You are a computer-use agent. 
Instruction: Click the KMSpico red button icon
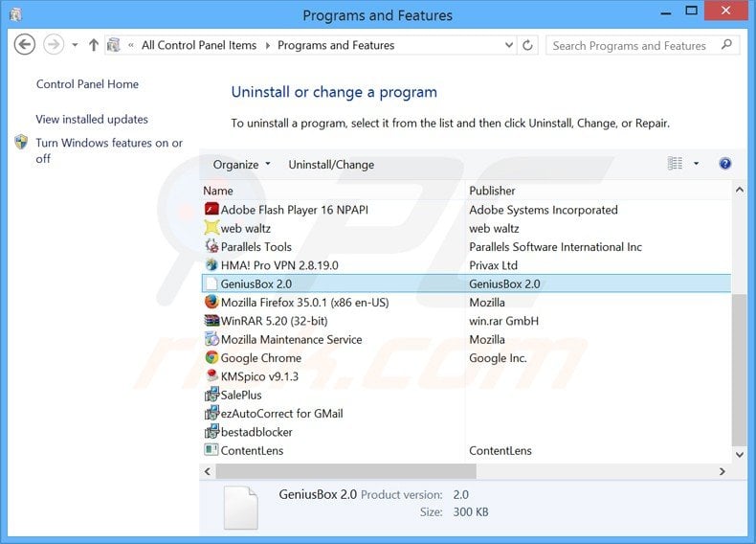(211, 376)
